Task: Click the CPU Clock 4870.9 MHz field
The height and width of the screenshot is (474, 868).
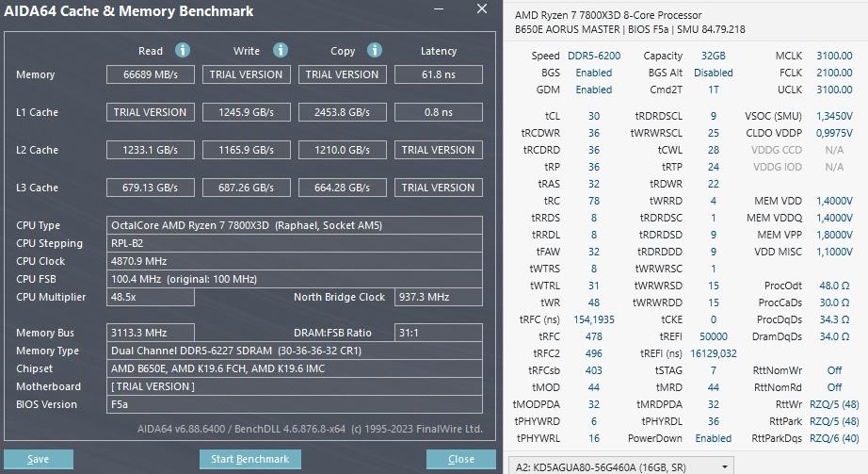Action: point(295,261)
